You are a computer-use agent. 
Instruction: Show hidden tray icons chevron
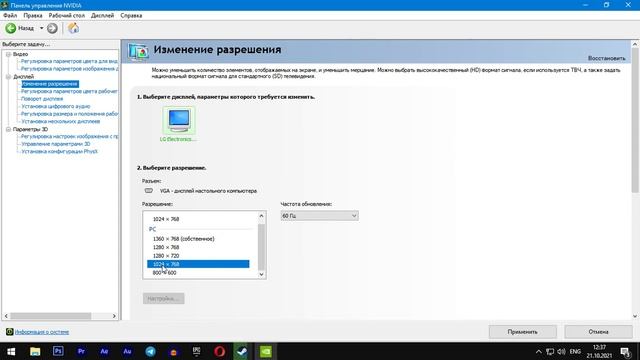538,351
